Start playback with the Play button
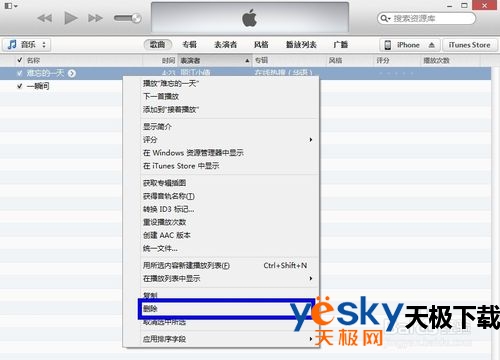This screenshot has height=360, width=500. (70, 18)
